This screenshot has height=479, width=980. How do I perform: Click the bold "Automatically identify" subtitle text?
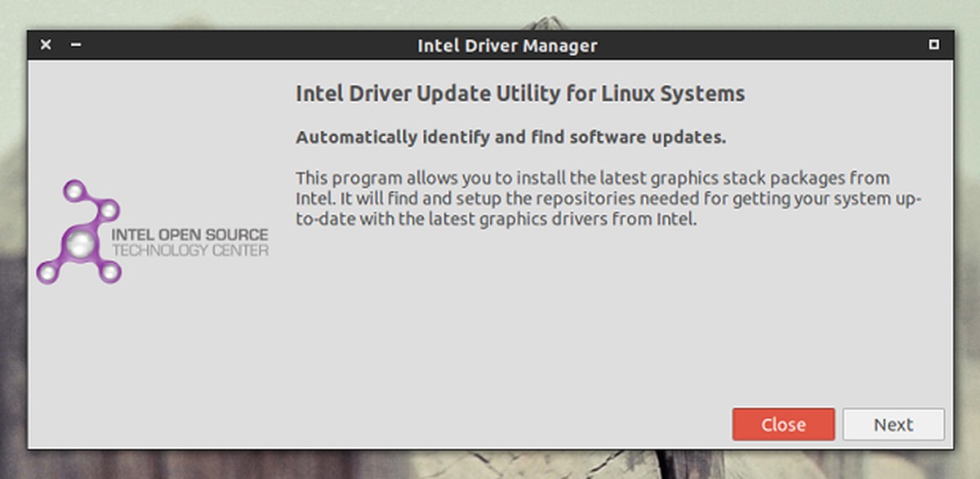(x=510, y=137)
